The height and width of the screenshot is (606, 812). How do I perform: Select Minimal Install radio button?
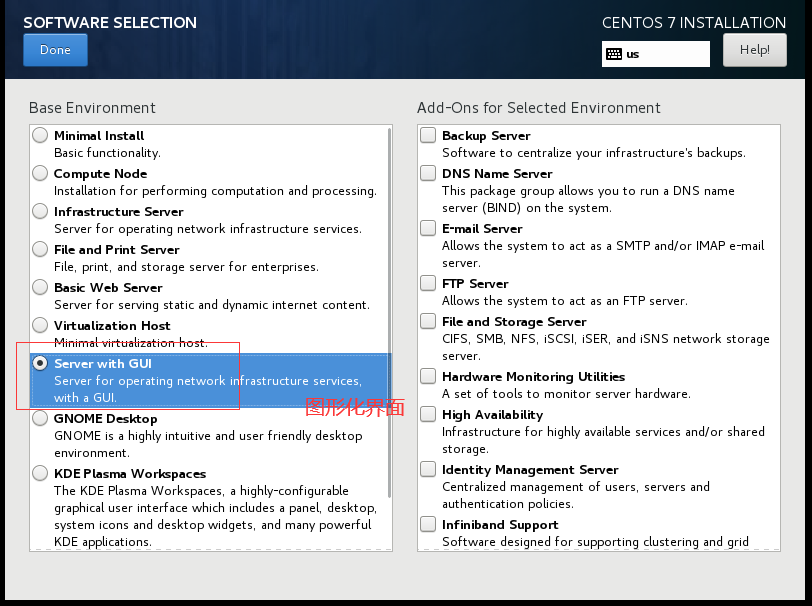point(40,135)
